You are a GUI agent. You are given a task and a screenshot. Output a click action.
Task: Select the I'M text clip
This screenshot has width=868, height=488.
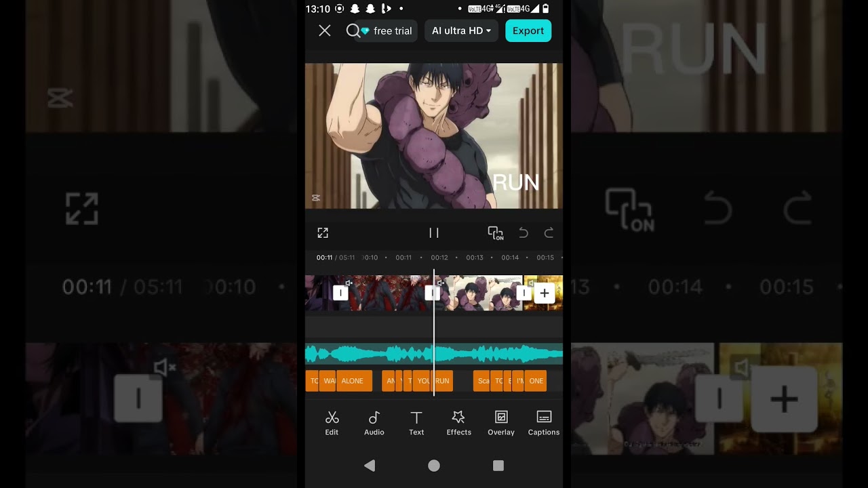coord(518,381)
